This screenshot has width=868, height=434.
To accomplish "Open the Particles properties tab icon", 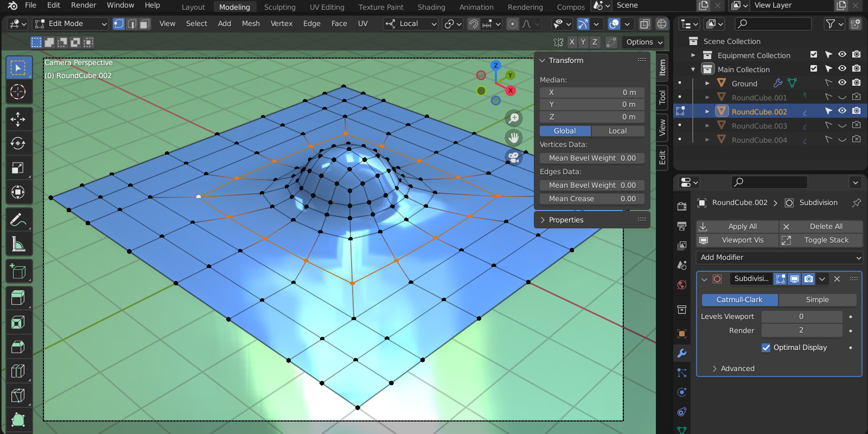I will (682, 373).
